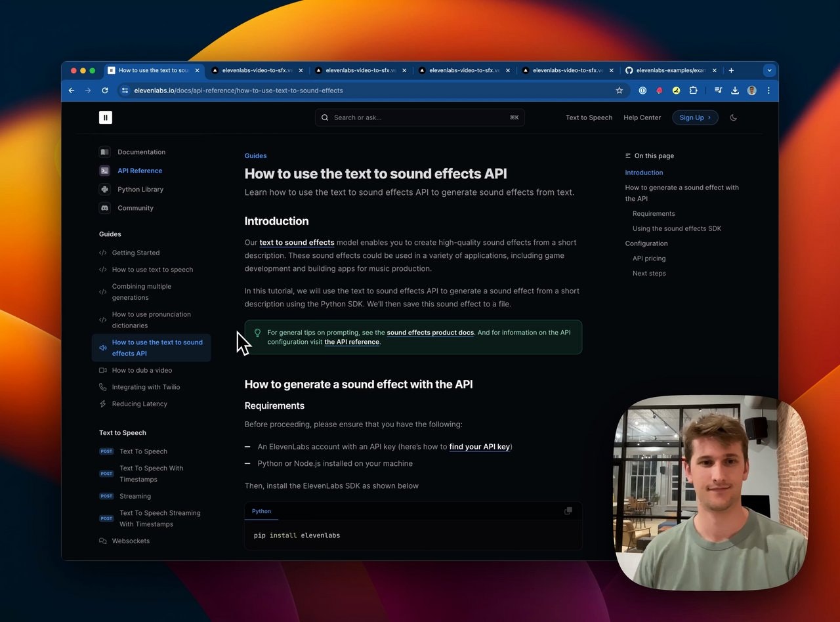The width and height of the screenshot is (840, 622).
Task: Open the find your API key link
Action: (479, 447)
